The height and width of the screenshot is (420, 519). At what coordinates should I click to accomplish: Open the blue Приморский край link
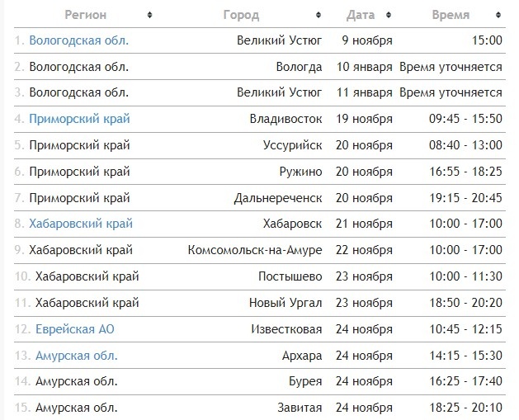[79, 119]
